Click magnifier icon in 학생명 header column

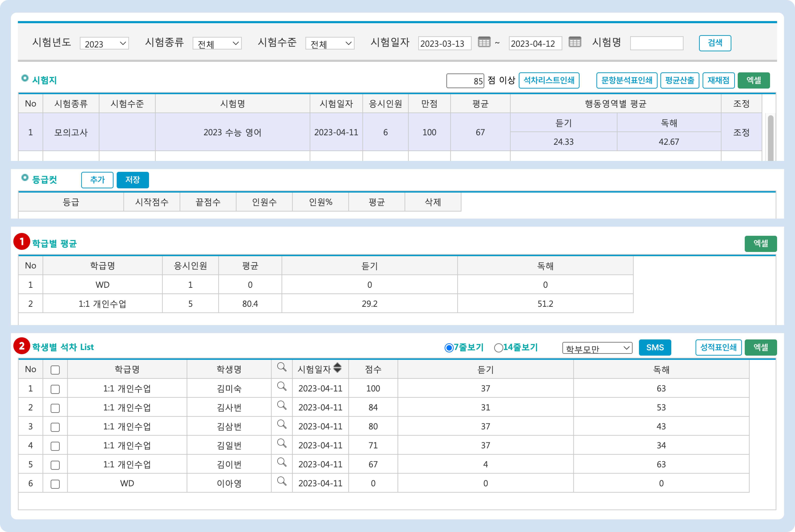(x=282, y=367)
